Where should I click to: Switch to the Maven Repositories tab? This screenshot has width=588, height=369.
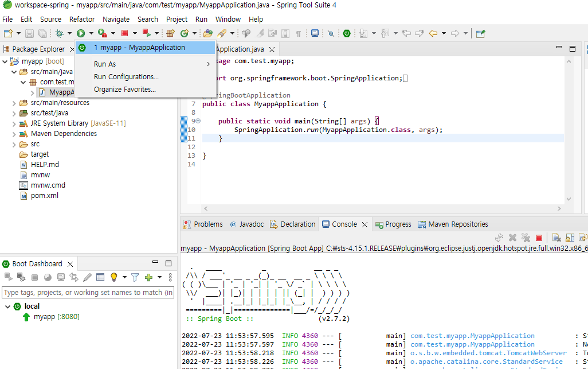coord(453,224)
